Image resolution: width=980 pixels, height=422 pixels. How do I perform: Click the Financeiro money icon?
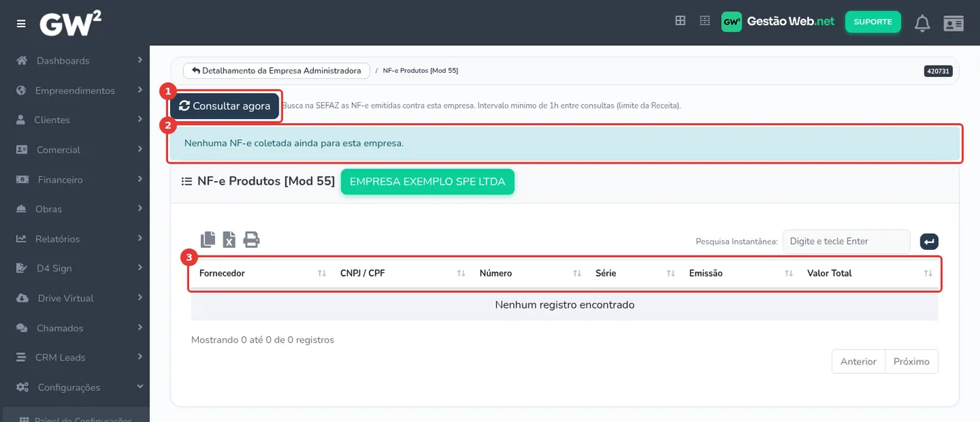22,180
